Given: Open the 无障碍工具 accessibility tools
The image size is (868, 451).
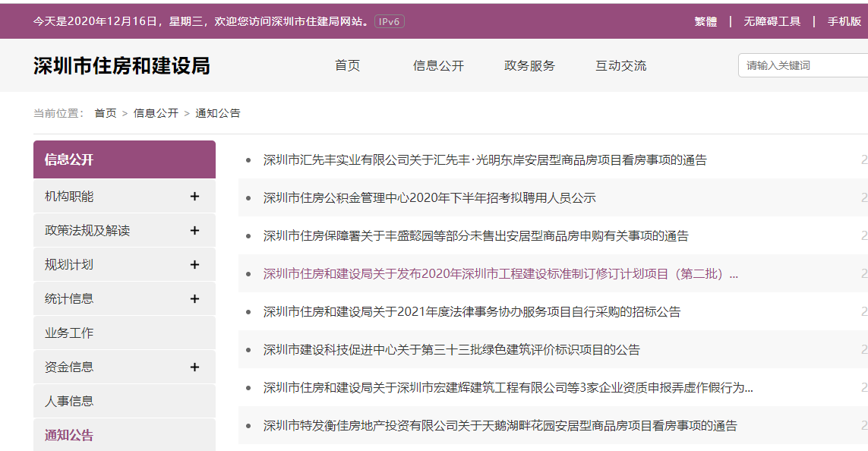Looking at the screenshot, I should (x=772, y=22).
